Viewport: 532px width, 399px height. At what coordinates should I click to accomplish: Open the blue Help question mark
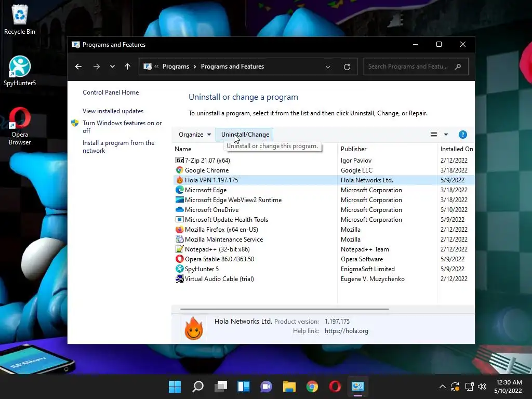(x=463, y=135)
